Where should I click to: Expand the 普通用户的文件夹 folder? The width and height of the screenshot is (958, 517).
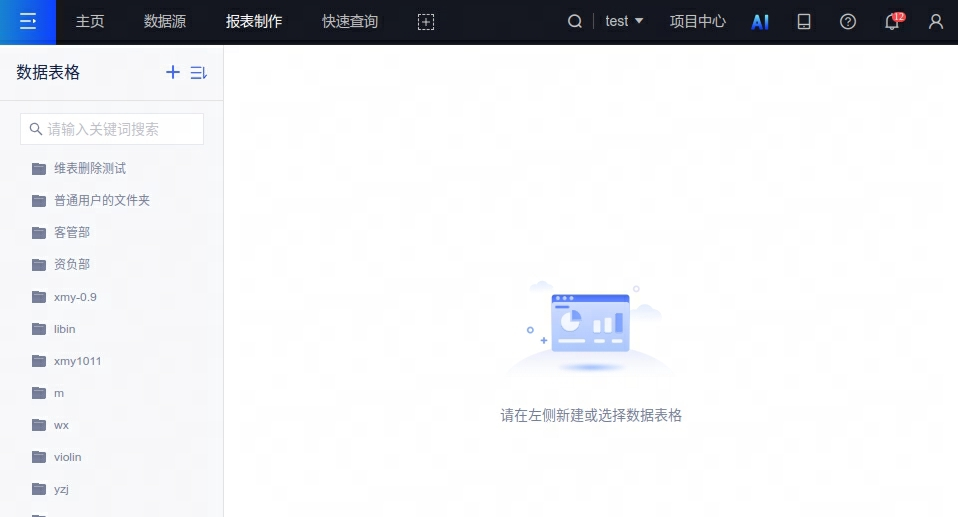(x=101, y=200)
